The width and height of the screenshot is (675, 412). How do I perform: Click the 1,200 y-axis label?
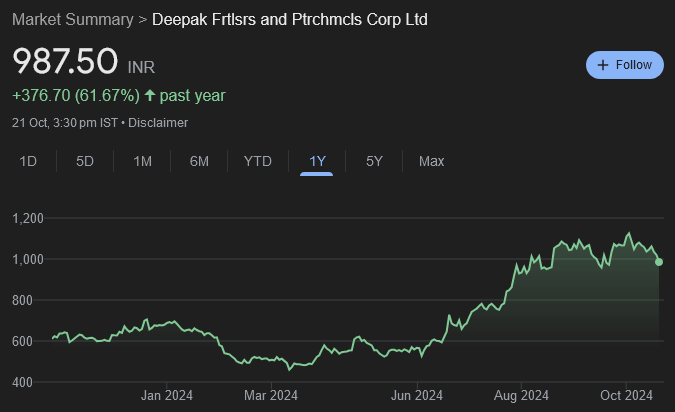(x=28, y=218)
